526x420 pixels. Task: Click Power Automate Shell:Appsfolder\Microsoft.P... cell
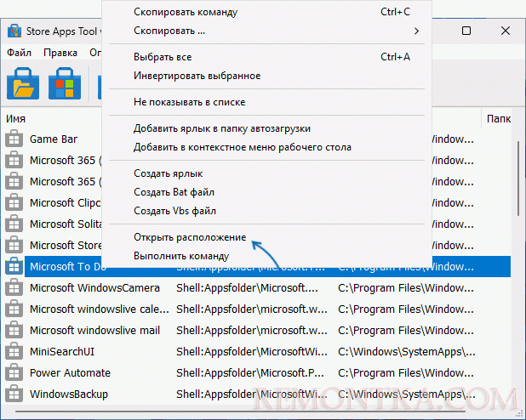click(x=250, y=372)
